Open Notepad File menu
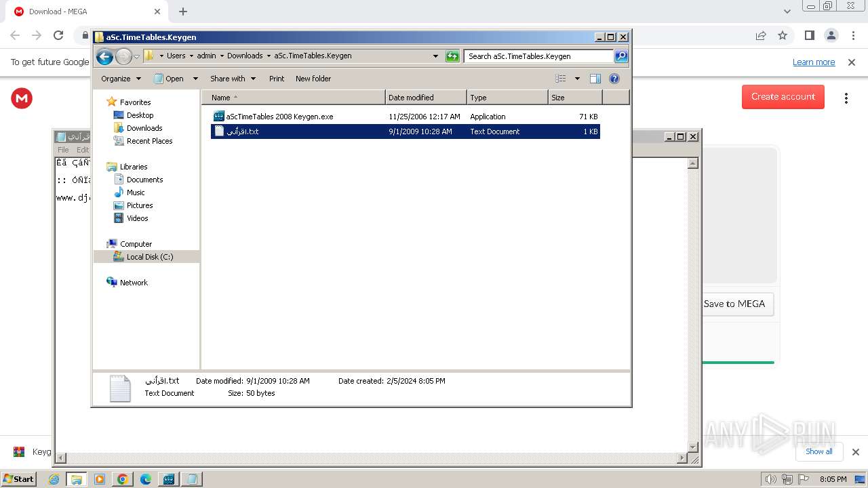The width and height of the screenshot is (868, 488). pyautogui.click(x=63, y=150)
